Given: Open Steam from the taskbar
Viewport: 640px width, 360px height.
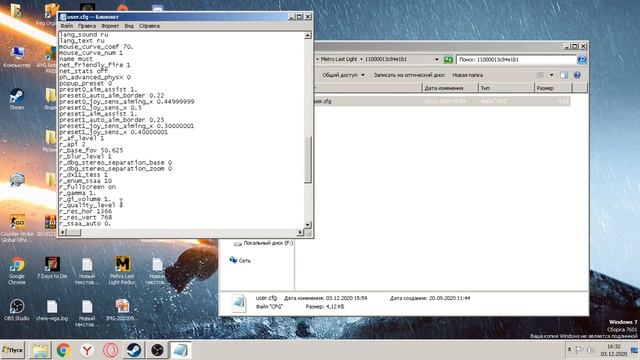Looking at the screenshot, I should click(x=133, y=350).
